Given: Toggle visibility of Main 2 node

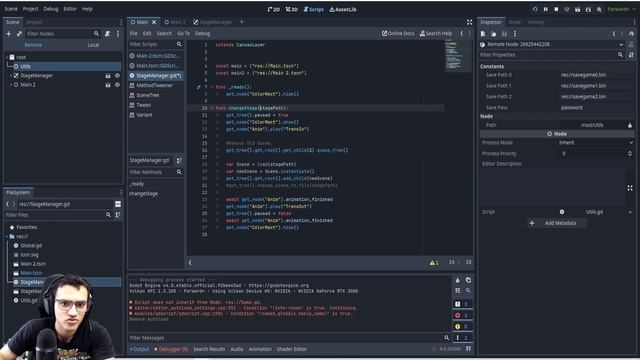Looking at the screenshot, I should pos(117,85).
